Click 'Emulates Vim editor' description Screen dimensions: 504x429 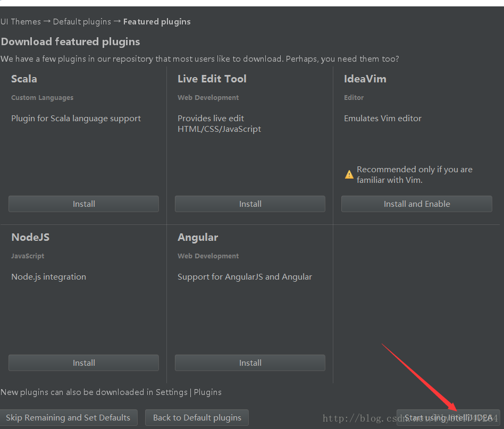pos(383,118)
